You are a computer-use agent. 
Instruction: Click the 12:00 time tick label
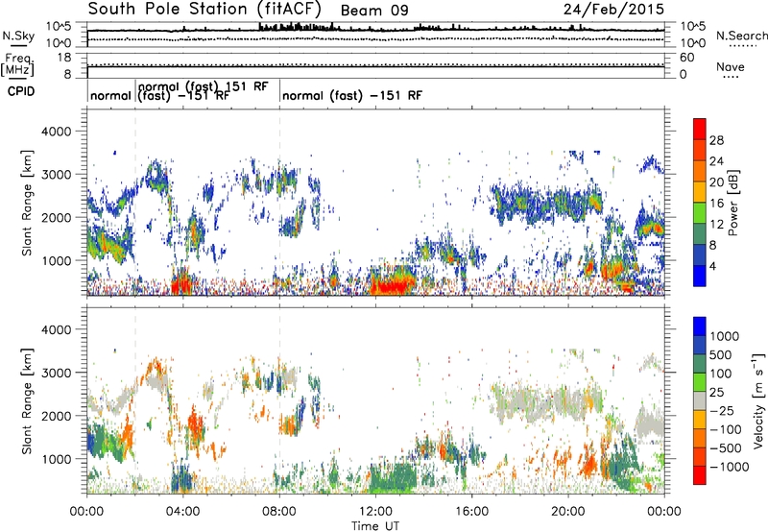click(375, 512)
